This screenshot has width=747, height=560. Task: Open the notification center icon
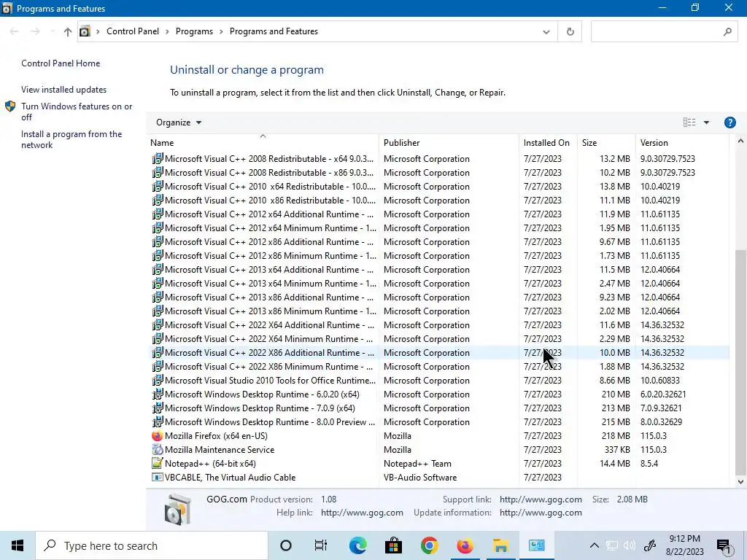point(724,545)
